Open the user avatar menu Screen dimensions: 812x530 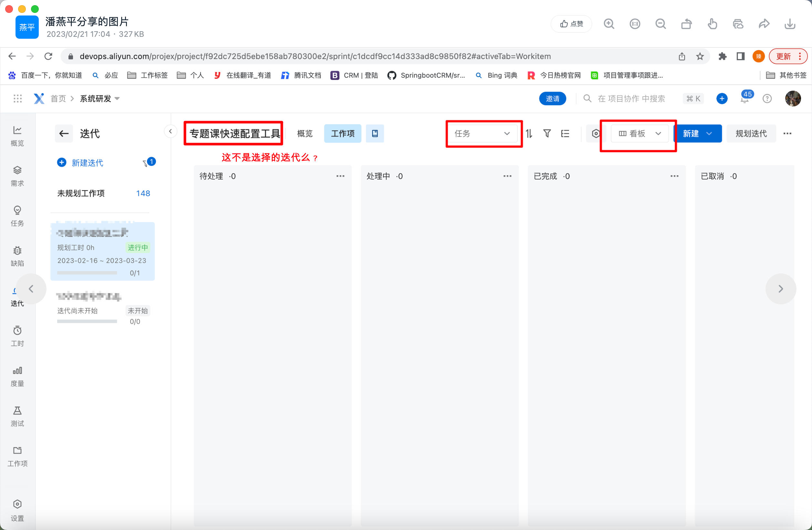point(793,98)
